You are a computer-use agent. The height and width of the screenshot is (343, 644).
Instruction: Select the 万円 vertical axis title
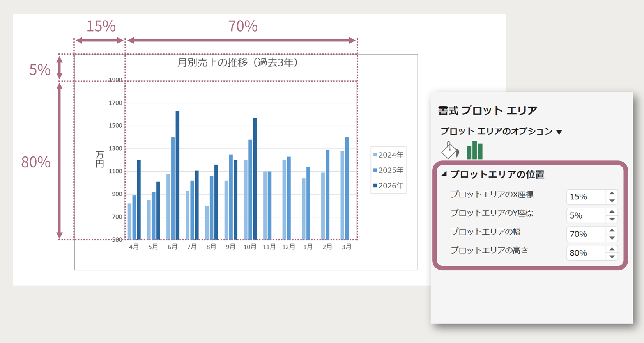coord(100,159)
